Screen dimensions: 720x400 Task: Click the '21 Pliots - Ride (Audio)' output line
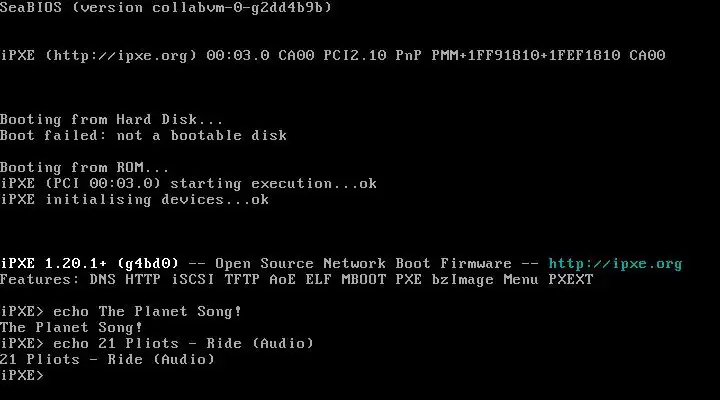click(x=107, y=360)
